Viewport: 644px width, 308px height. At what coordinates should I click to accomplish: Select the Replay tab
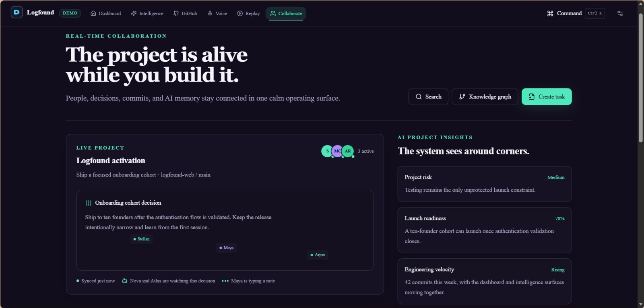[x=248, y=14]
